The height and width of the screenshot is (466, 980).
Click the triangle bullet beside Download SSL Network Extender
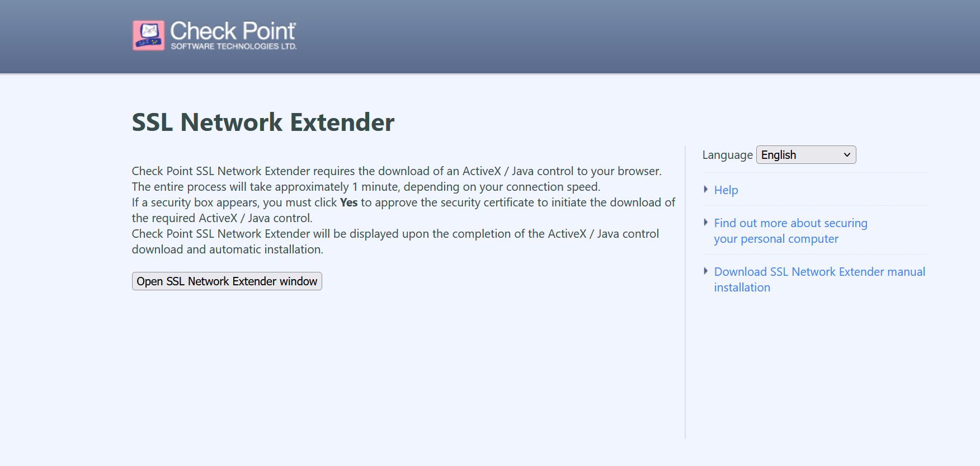click(706, 271)
